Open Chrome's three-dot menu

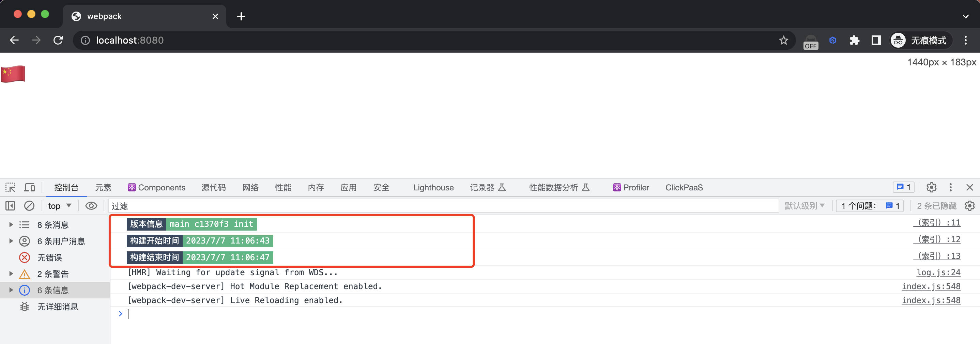click(x=966, y=40)
